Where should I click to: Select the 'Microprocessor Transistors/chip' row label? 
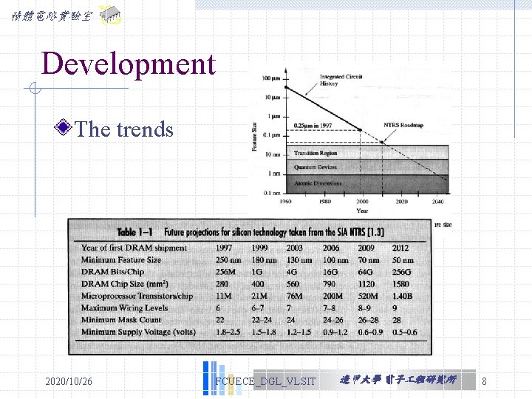click(x=137, y=296)
